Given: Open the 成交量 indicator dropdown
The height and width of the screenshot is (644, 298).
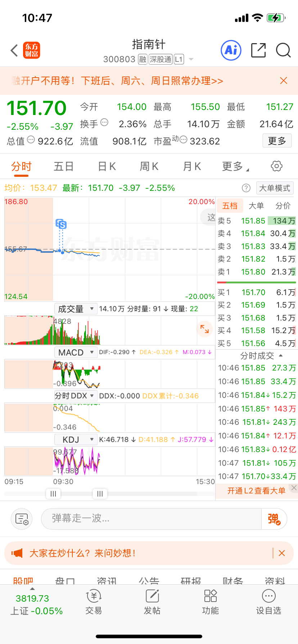Looking at the screenshot, I should click(x=76, y=309).
